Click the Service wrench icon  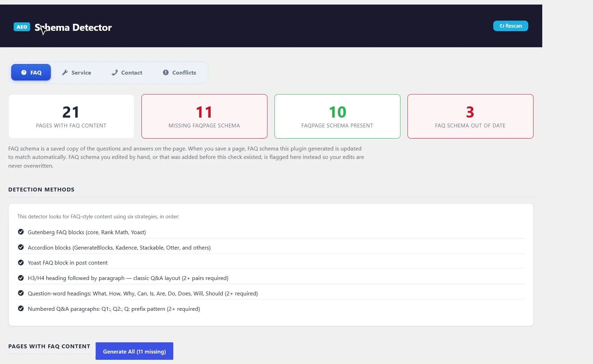pos(65,72)
